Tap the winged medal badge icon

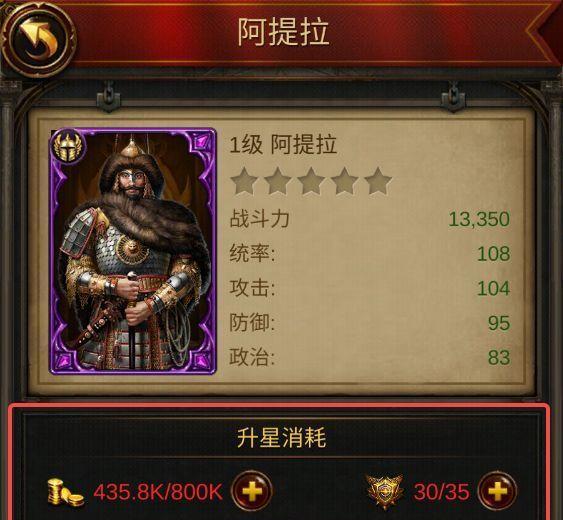coord(385,491)
